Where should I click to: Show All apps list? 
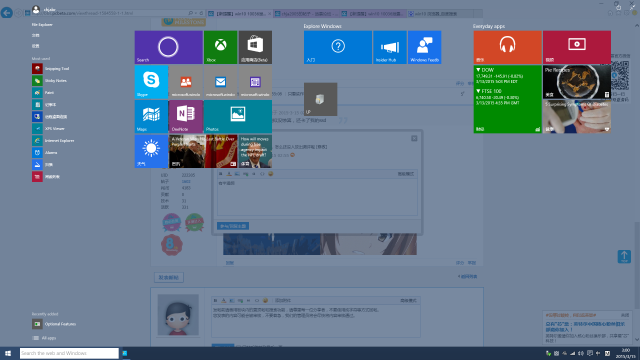click(44, 338)
